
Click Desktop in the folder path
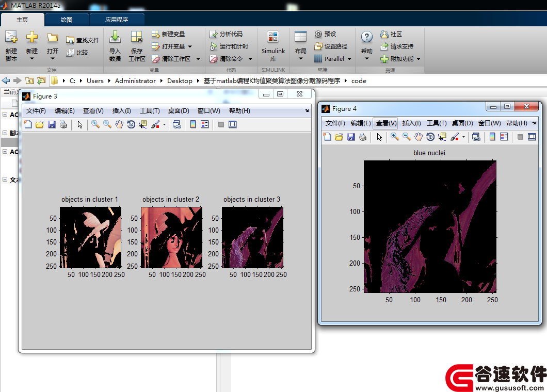[180, 81]
